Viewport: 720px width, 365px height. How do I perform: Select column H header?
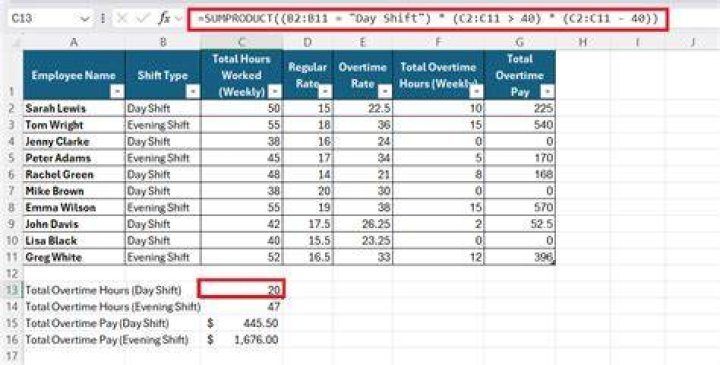[x=583, y=42]
